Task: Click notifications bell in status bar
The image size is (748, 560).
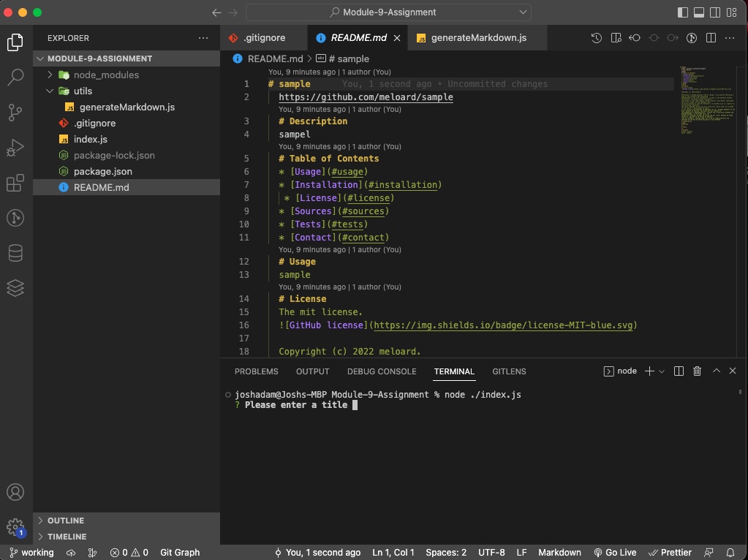Action: click(730, 553)
